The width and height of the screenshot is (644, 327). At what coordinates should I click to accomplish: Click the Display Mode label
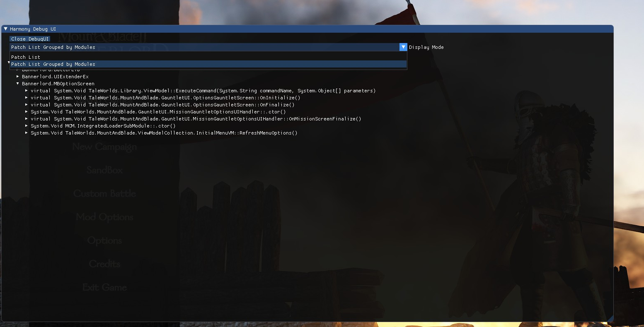[426, 47]
